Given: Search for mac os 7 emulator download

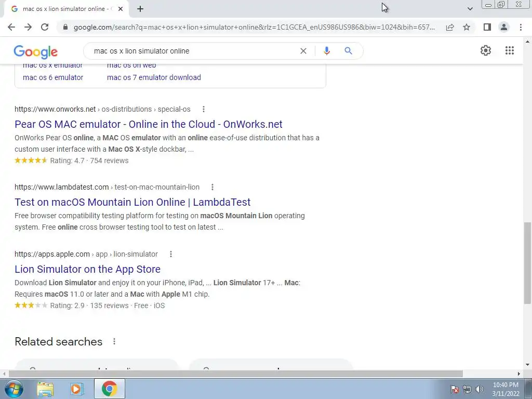Looking at the screenshot, I should (154, 77).
